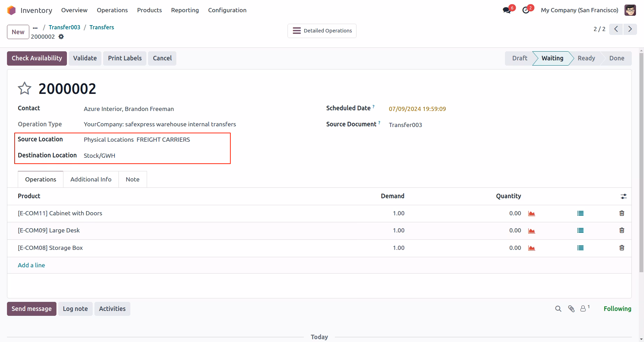The width and height of the screenshot is (644, 342).
Task: Open the optional columns settings icon
Action: [623, 196]
